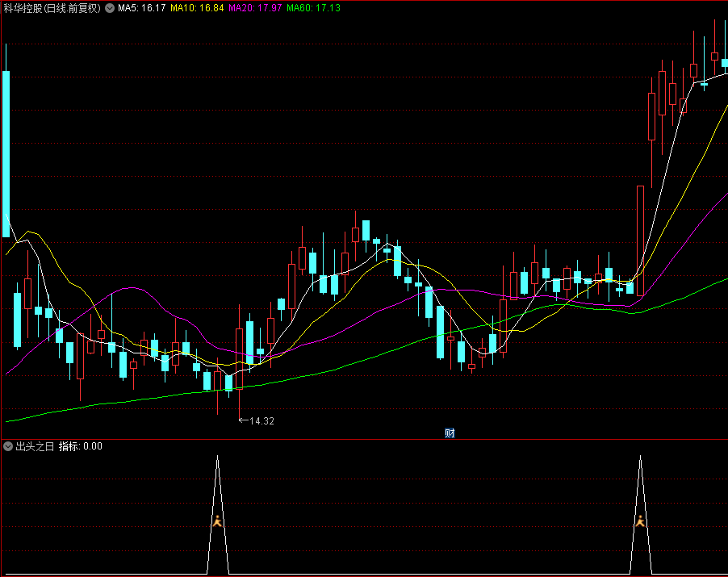Click the first runner signal icon
The width and height of the screenshot is (728, 577).
point(217,521)
